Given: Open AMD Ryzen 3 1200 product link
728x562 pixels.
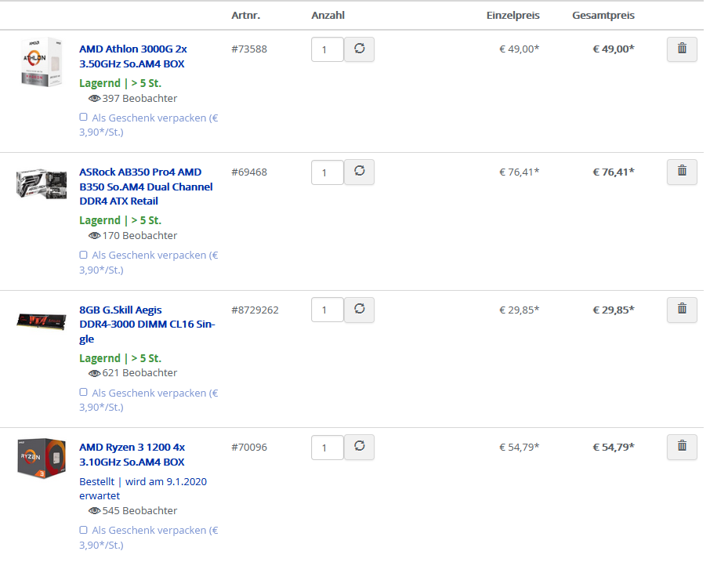Looking at the screenshot, I should pos(132,455).
